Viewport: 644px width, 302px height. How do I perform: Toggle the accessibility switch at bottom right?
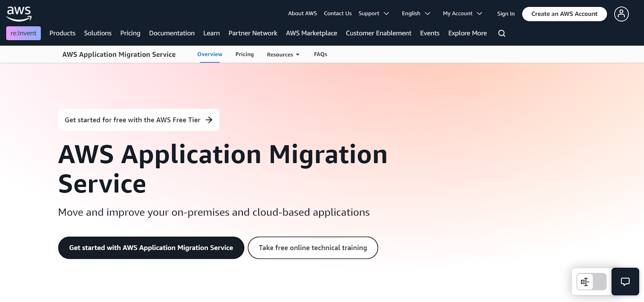tap(591, 281)
